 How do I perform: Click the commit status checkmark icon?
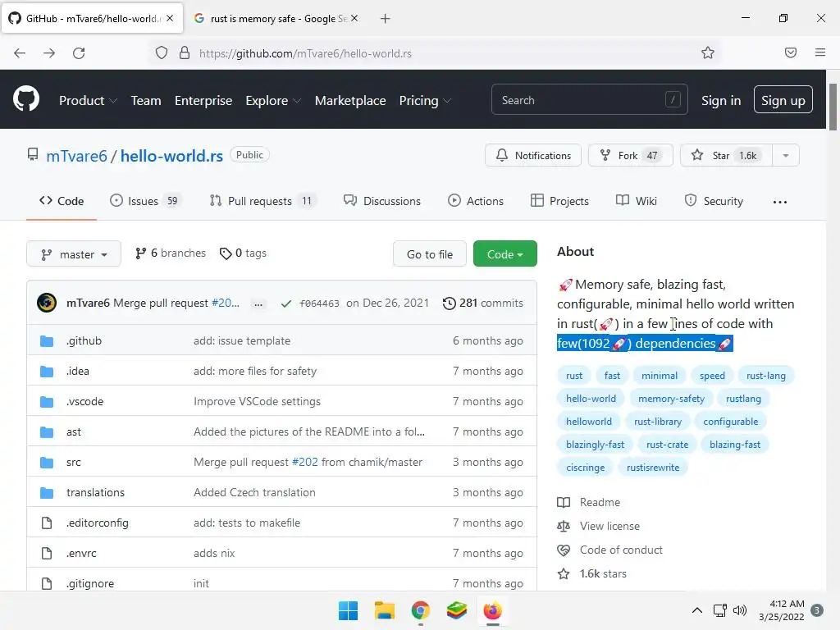coord(286,304)
